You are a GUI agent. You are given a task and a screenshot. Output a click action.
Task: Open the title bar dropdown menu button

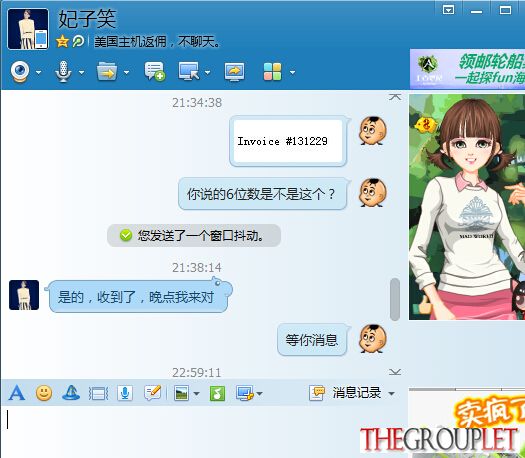[x=448, y=10]
